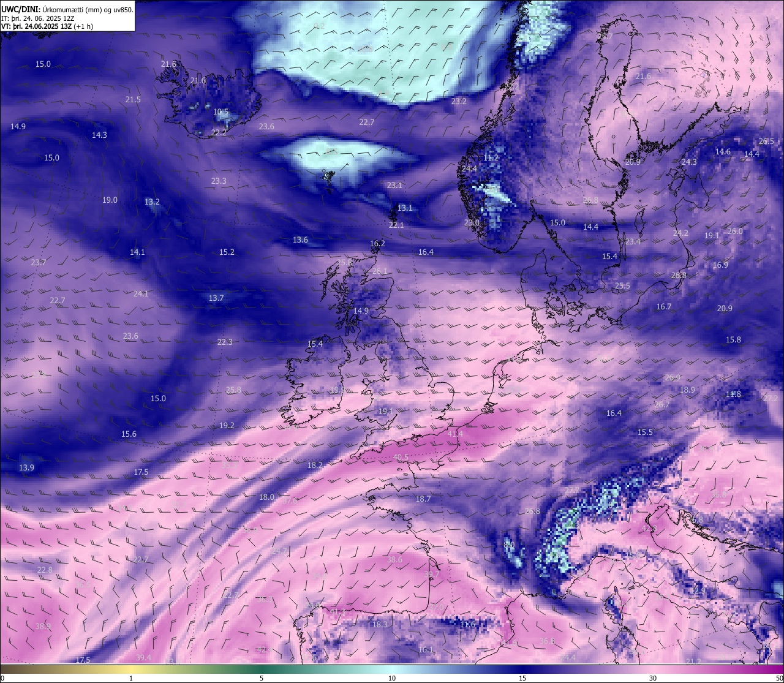Click the header title 'UWC/DINI: Úrkomumætti (mm) og uv850.'
This screenshot has width=784, height=683.
67,10
